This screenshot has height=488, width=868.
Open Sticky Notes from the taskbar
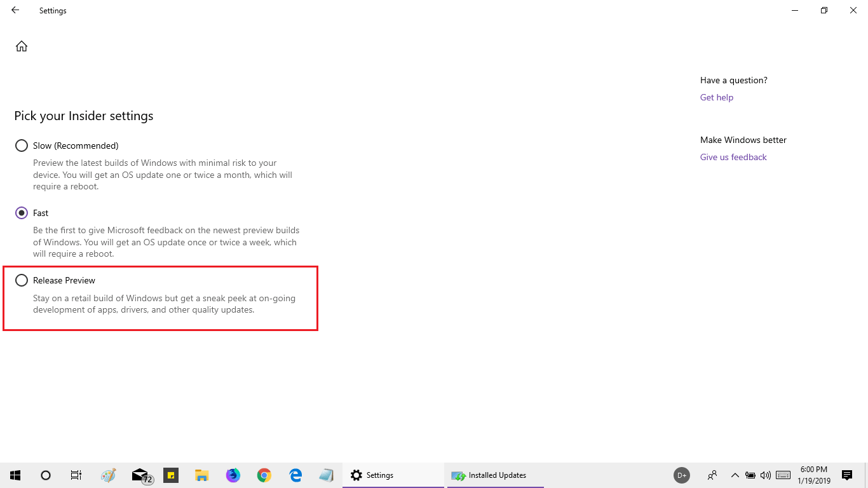pyautogui.click(x=171, y=475)
